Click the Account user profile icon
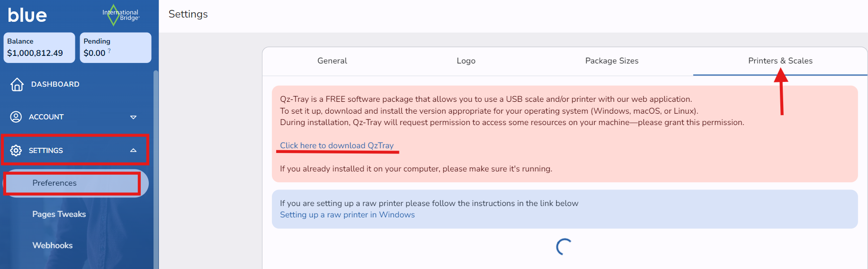Viewport: 868px width, 269px height. [x=16, y=117]
